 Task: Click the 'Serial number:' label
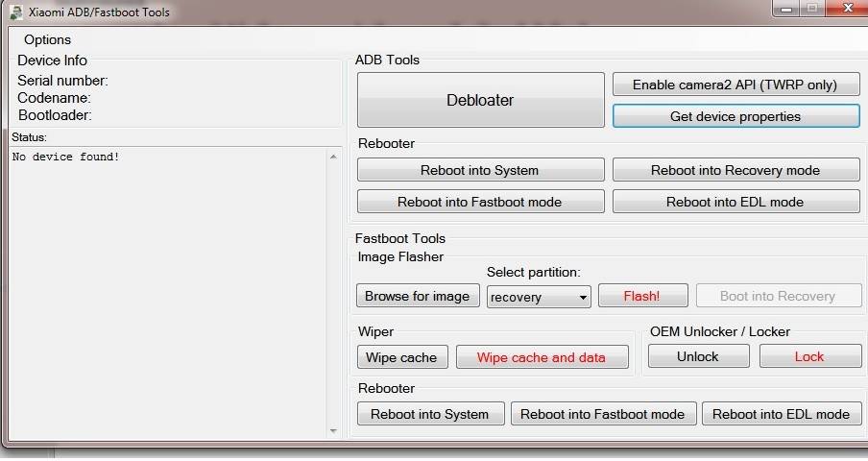[62, 81]
